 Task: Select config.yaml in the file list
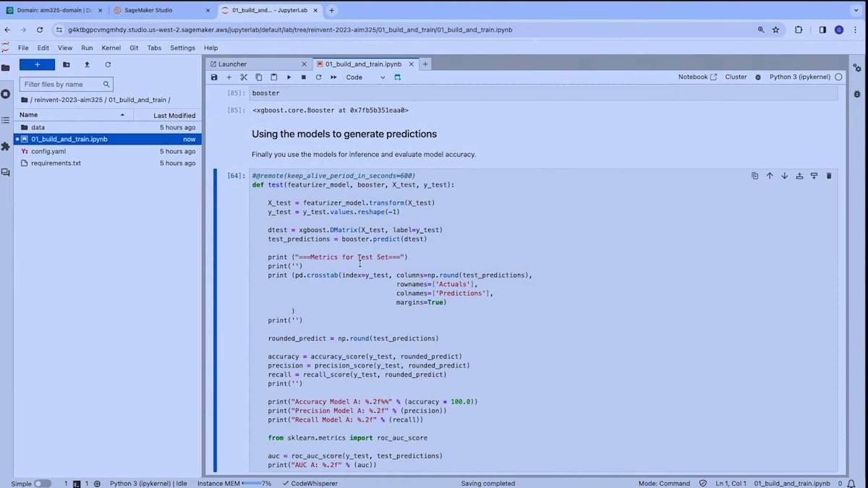click(107, 151)
